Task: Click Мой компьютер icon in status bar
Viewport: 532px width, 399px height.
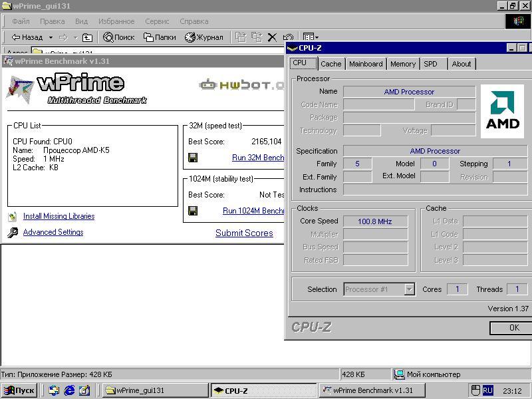Action: point(399,374)
